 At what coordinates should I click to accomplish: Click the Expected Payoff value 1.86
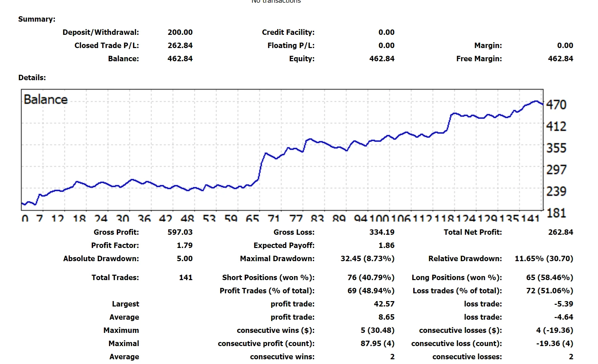pyautogui.click(x=386, y=246)
